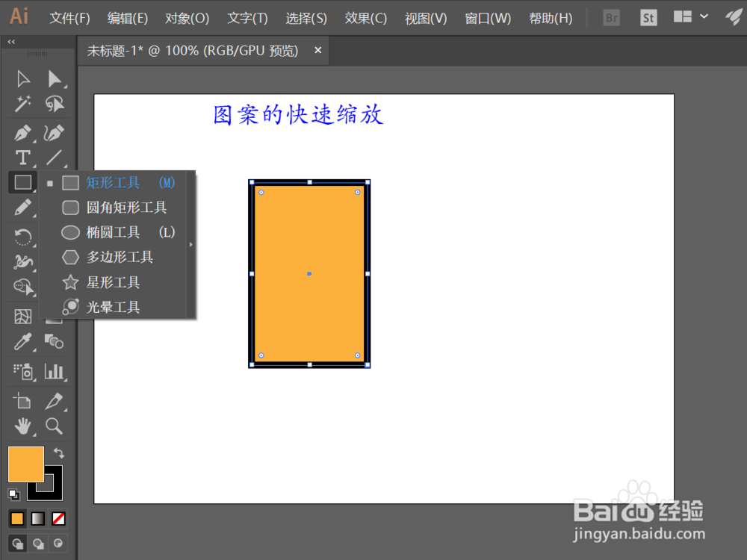Click the rectangle's bottom-right bounding handle
Screen dimensions: 747x560
(368, 365)
